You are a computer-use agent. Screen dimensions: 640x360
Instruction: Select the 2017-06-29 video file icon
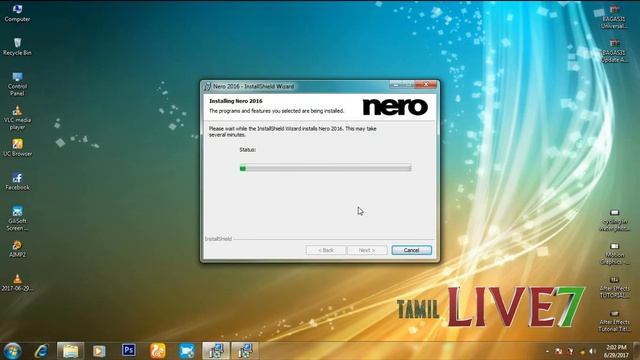(17, 282)
